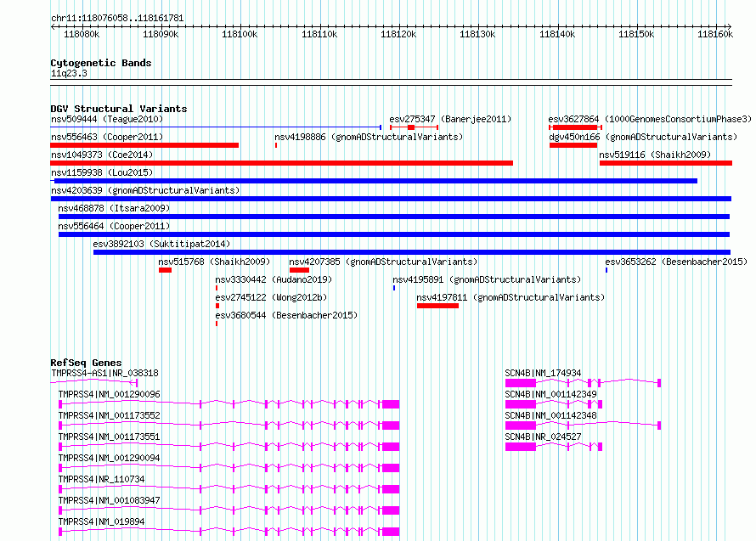The width and height of the screenshot is (756, 541).
Task: Click the right arrow end of the ruler
Action: pos(729,27)
